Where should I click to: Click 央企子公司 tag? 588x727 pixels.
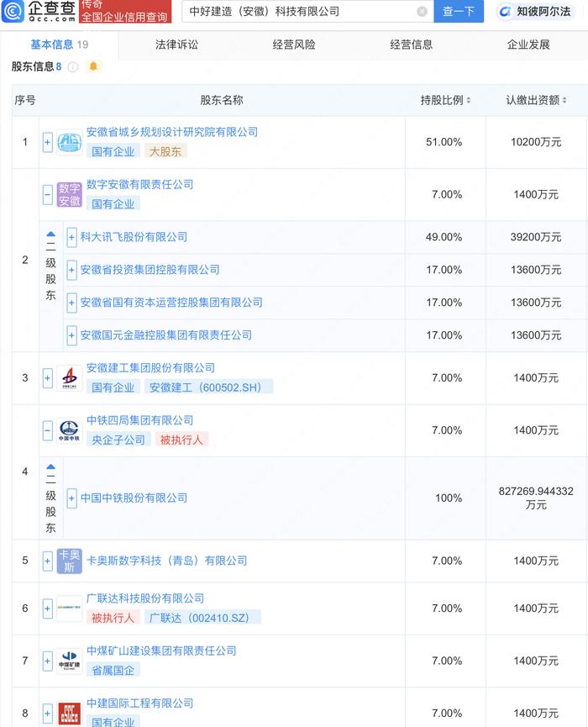118,440
